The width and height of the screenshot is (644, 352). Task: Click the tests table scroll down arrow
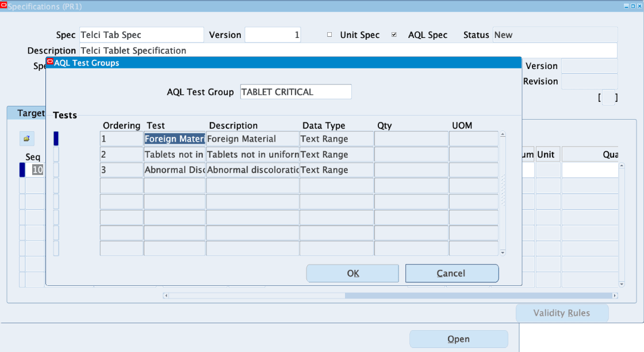[503, 252]
